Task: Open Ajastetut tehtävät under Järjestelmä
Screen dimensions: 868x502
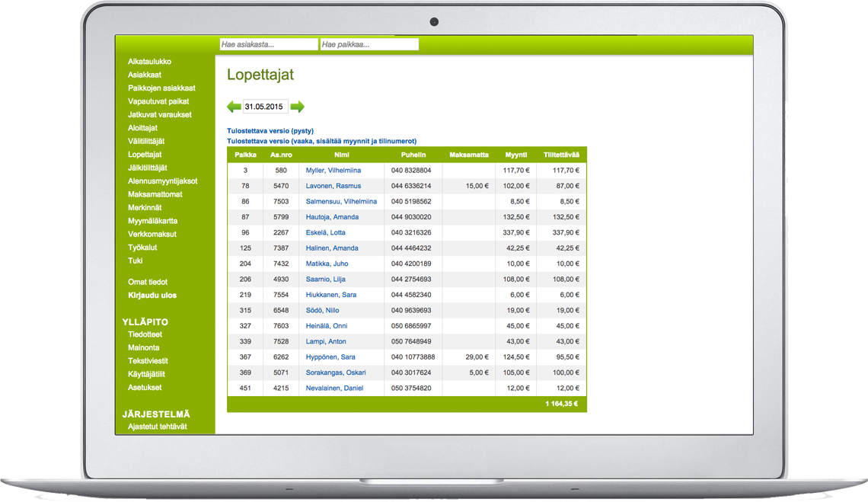Action: click(158, 427)
